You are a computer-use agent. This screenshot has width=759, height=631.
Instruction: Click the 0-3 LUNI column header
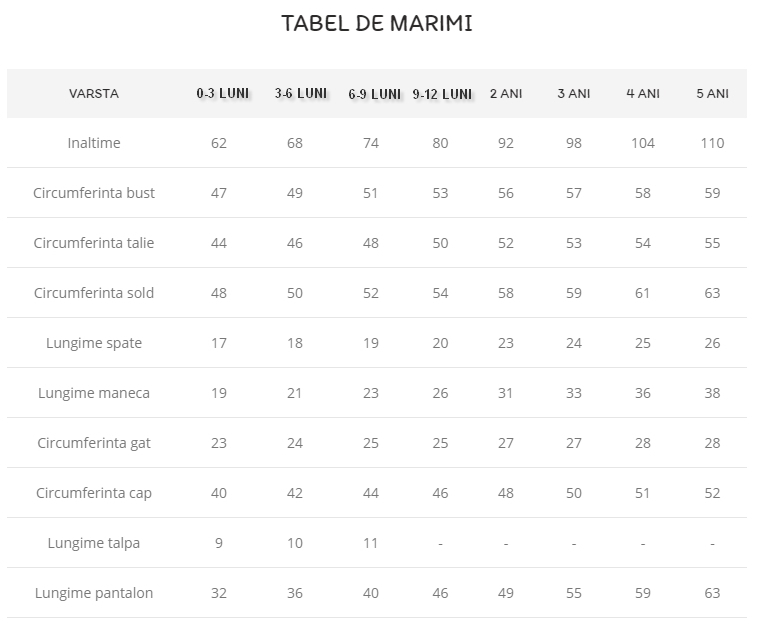[223, 93]
